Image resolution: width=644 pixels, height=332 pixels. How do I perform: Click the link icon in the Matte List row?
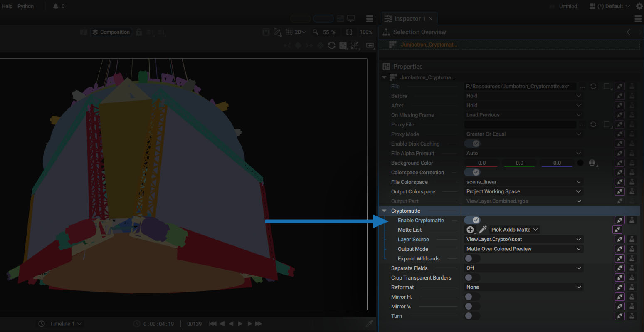[617, 230]
